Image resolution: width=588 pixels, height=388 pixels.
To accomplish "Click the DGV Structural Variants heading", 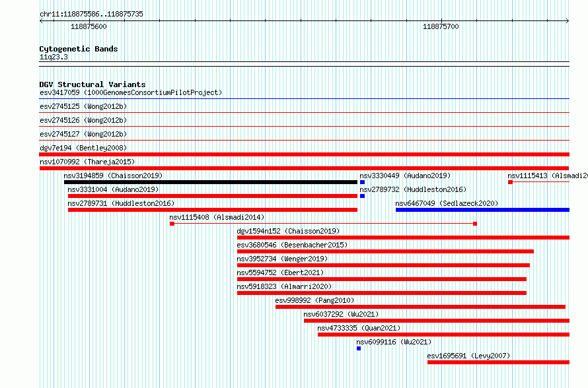I will tap(92, 84).
